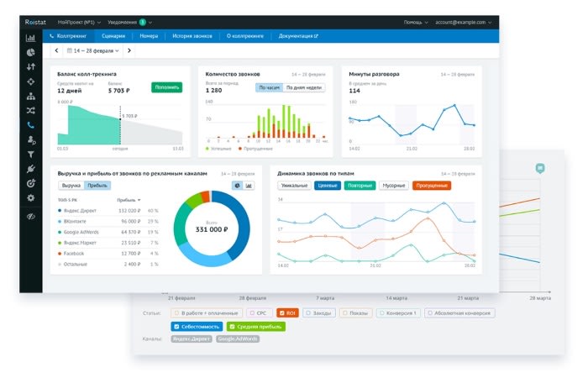
Task: Click the crossed-eye hide icon in sidebar
Action: click(x=31, y=216)
